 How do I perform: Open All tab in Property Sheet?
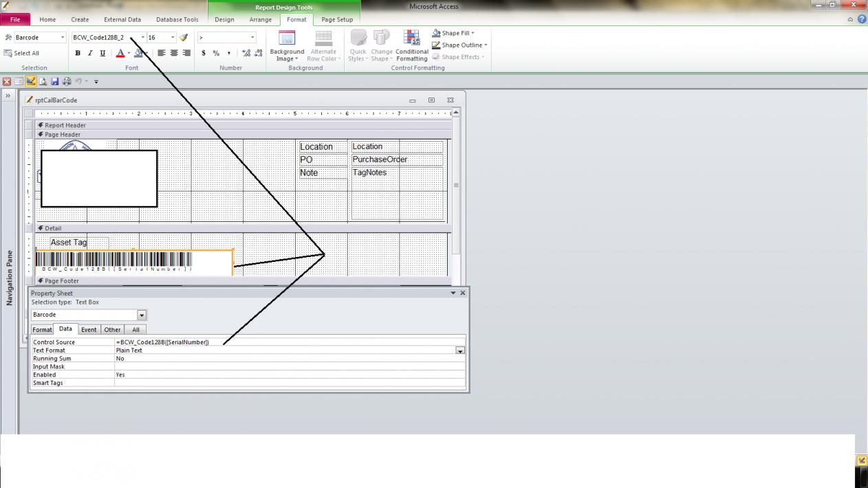point(135,329)
